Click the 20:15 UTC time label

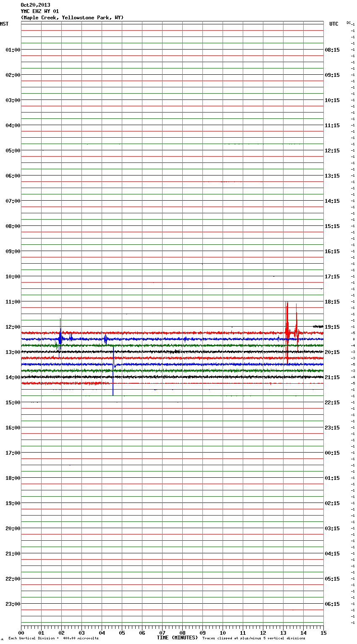pyautogui.click(x=332, y=352)
